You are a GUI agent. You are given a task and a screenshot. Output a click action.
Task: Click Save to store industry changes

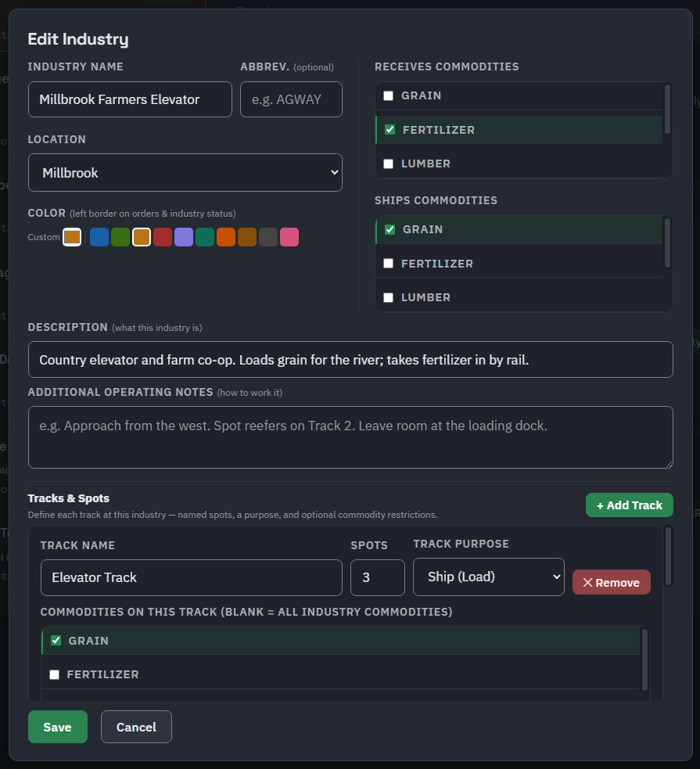(58, 727)
